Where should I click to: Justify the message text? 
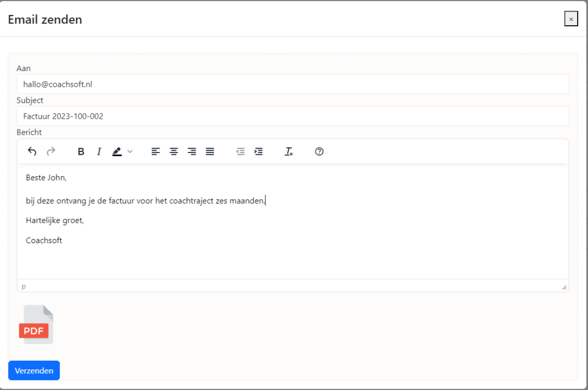(210, 151)
